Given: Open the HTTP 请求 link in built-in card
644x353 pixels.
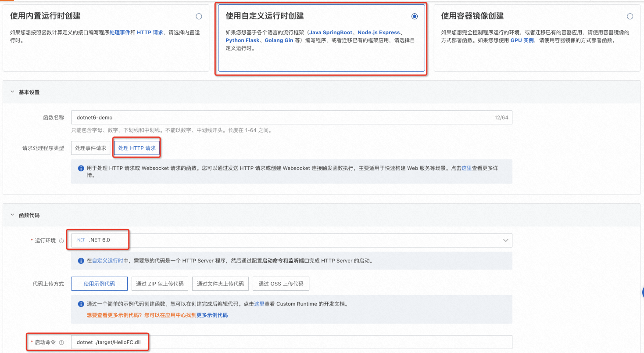Looking at the screenshot, I should [150, 32].
